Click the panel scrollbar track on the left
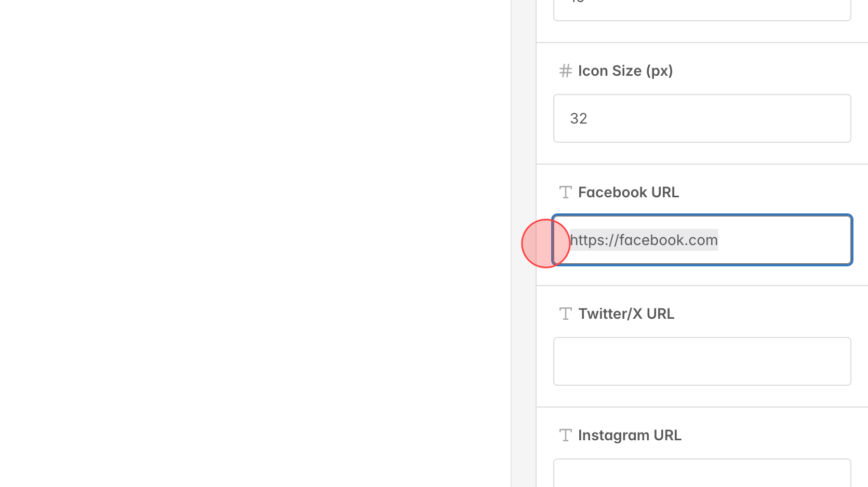 [523, 244]
